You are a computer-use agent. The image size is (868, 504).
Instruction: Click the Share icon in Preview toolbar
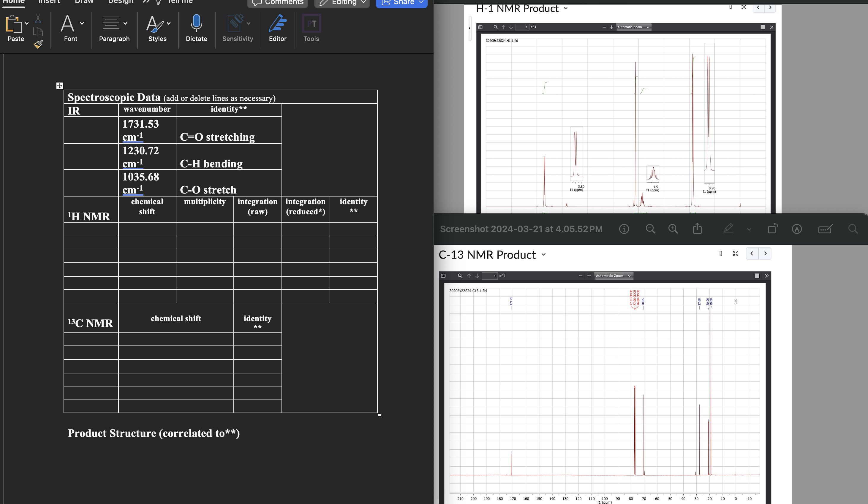698,229
